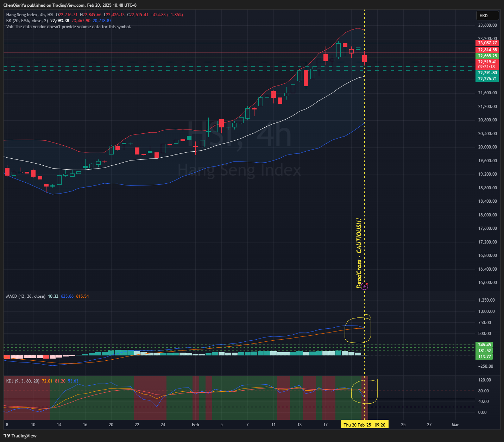Screen dimensions: 504x442
Task: Select the Vol indicator legend message
Action: [69, 27]
